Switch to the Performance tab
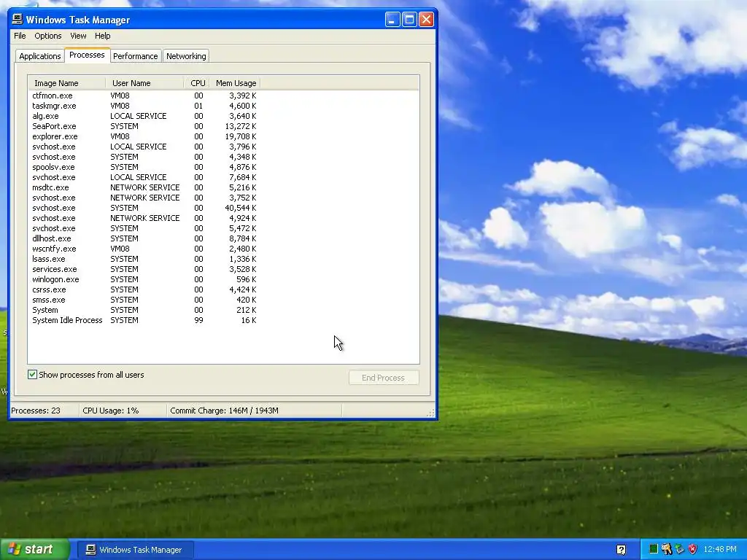Viewport: 747px width, 560px height. 135,56
